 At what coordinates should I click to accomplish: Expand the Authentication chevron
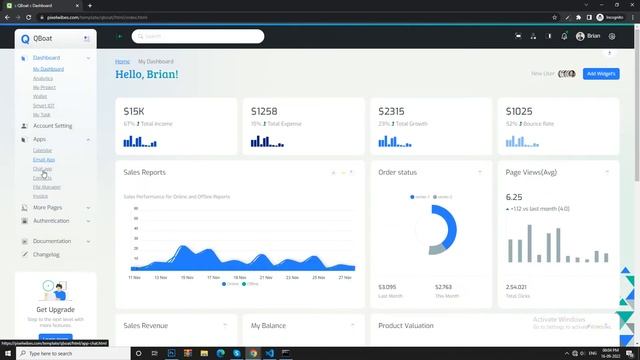point(88,221)
